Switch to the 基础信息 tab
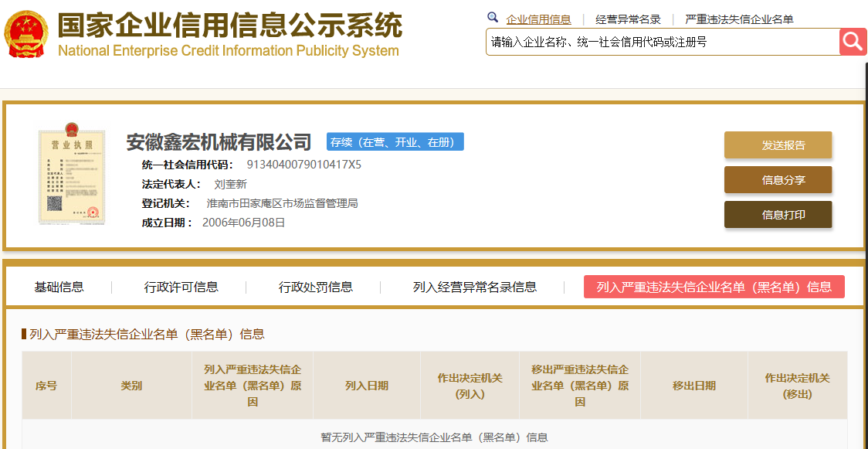This screenshot has height=449, width=868. pos(59,287)
